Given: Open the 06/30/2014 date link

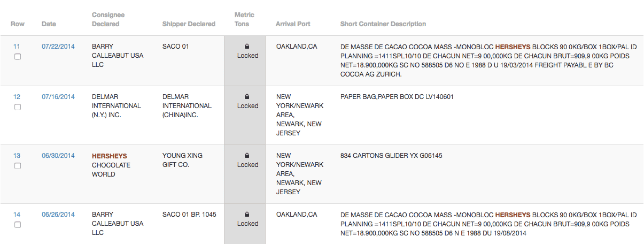Looking at the screenshot, I should click(58, 156).
